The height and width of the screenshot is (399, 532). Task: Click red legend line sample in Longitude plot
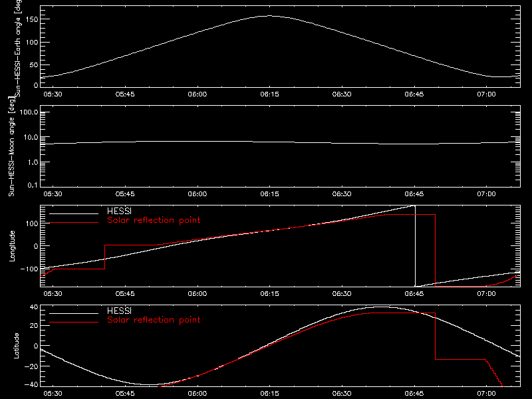click(x=74, y=223)
